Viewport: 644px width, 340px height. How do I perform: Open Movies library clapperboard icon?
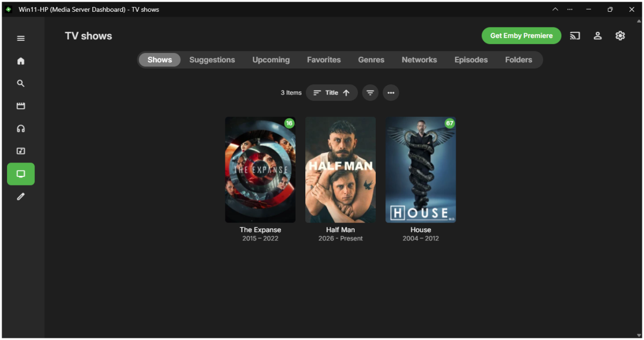tap(21, 106)
